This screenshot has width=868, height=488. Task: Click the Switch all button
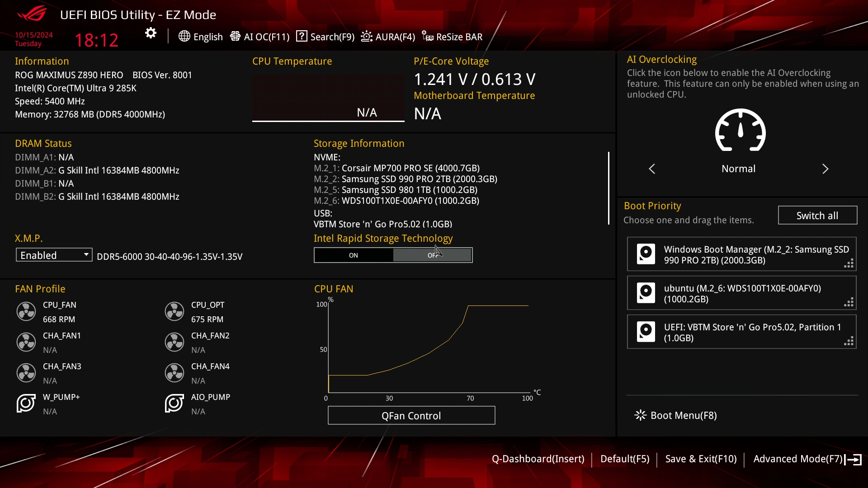pos(817,216)
